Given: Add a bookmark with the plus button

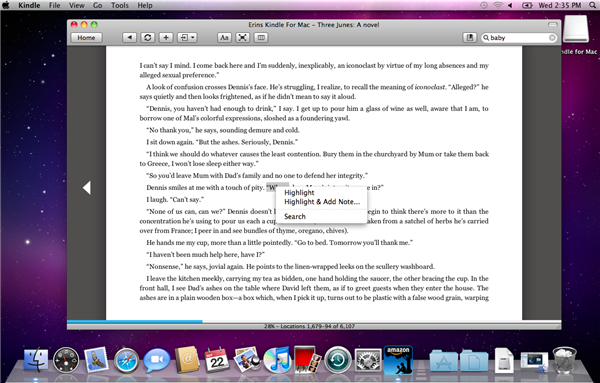Looking at the screenshot, I should click(x=166, y=37).
